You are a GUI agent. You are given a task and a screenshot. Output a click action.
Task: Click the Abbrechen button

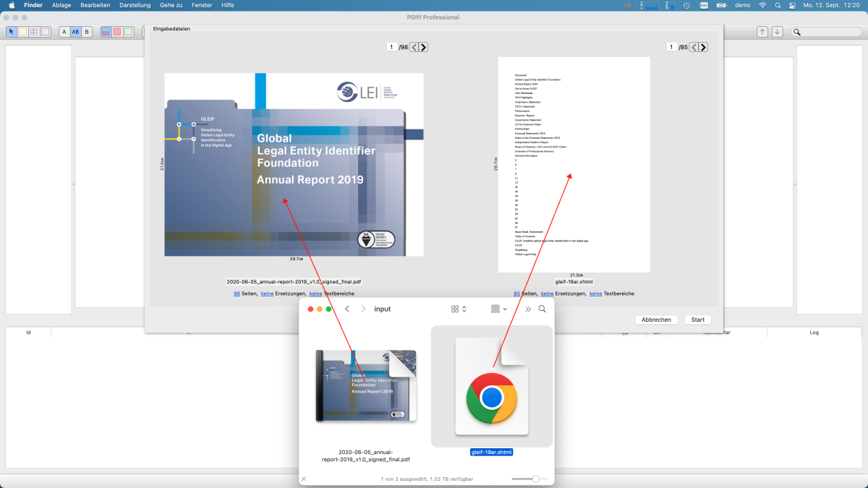[x=656, y=320]
